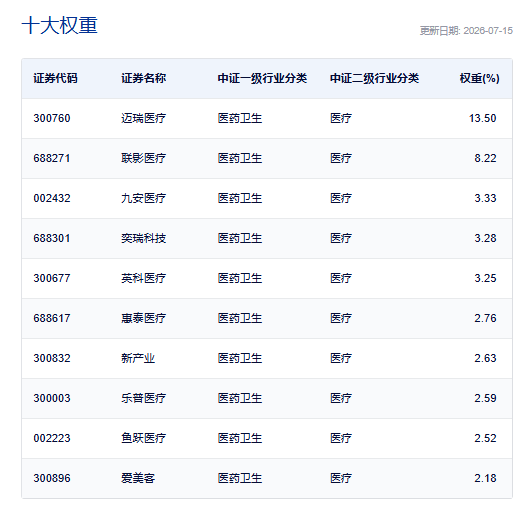Click weight value 2.18
Viewport: 531px width, 518px height.
tap(485, 478)
